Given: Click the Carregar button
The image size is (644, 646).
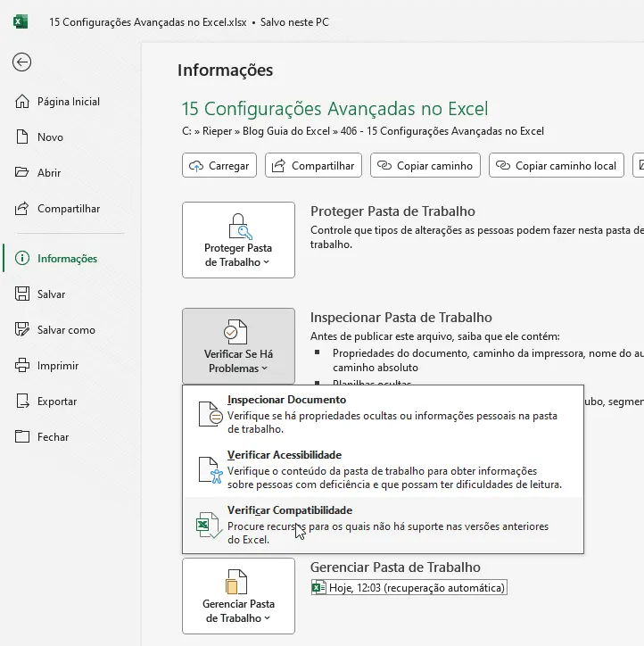Looking at the screenshot, I should point(219,165).
